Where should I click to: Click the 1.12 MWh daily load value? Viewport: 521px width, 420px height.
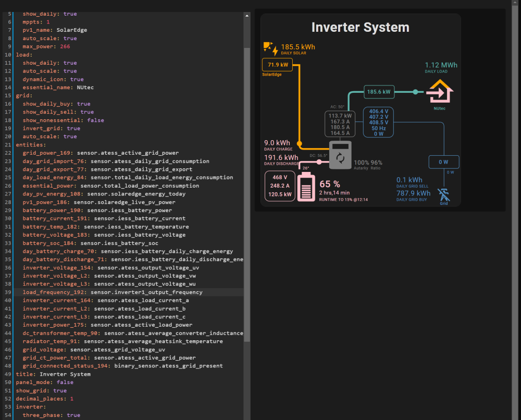(441, 65)
